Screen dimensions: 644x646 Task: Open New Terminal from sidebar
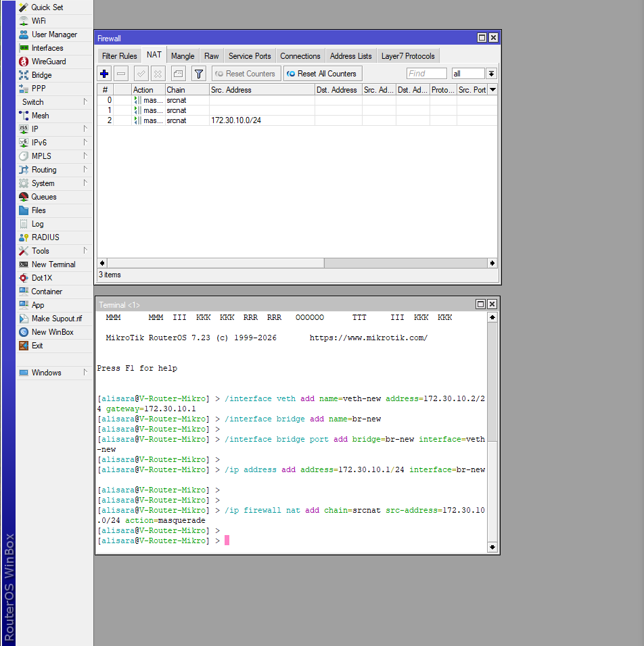[x=54, y=264]
